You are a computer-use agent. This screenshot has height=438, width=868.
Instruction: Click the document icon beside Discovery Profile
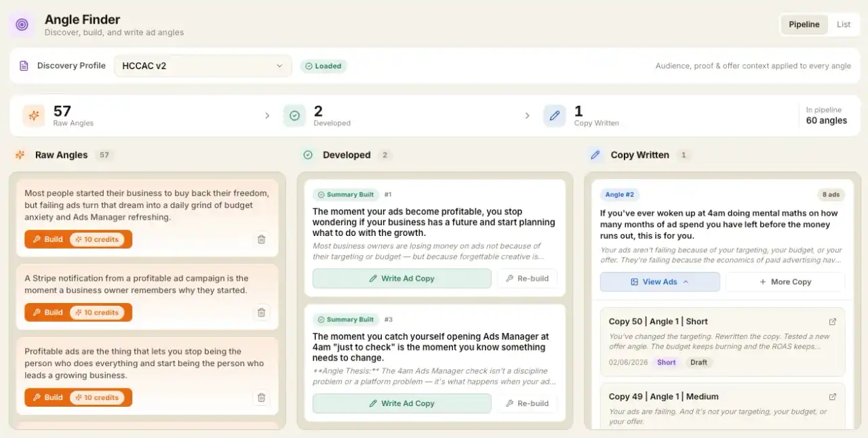(x=24, y=66)
